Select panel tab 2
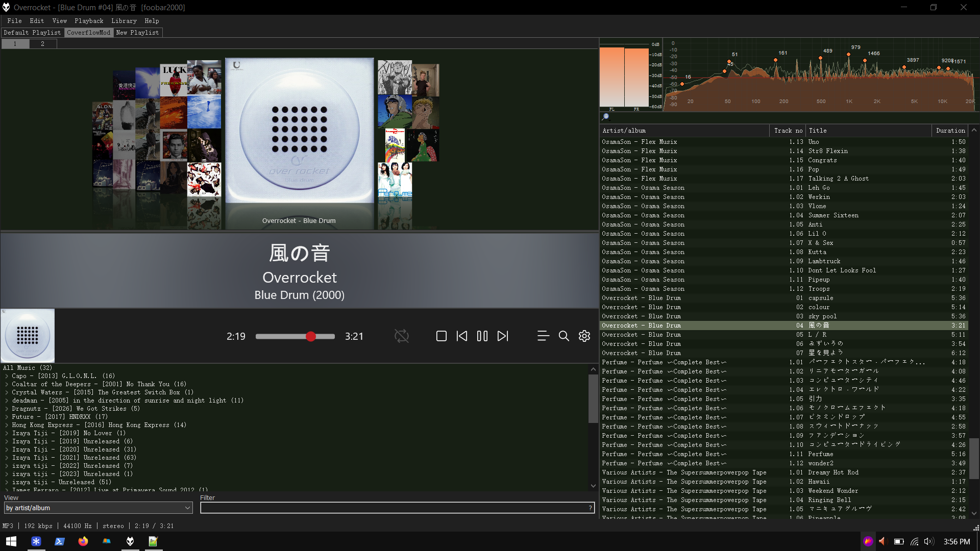This screenshot has width=980, height=551. (42, 44)
